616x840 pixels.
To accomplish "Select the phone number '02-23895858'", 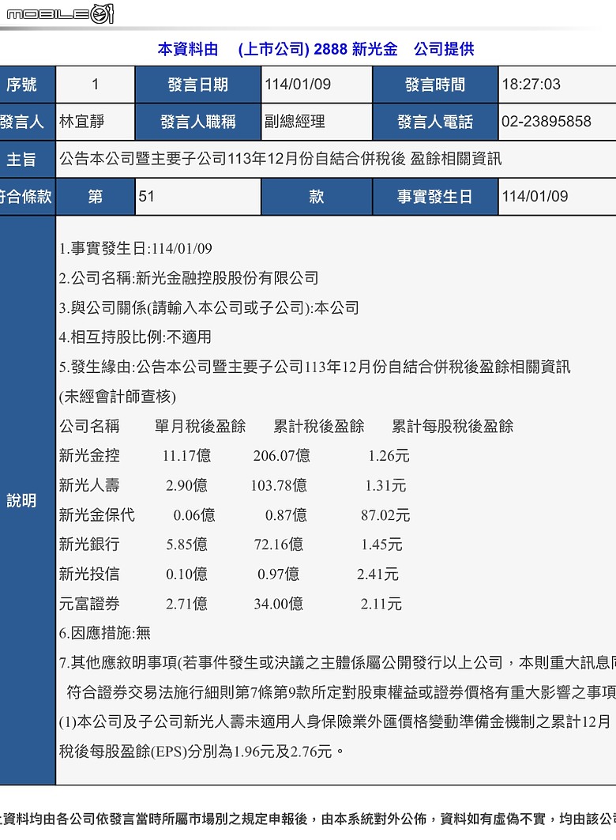I will (x=547, y=122).
